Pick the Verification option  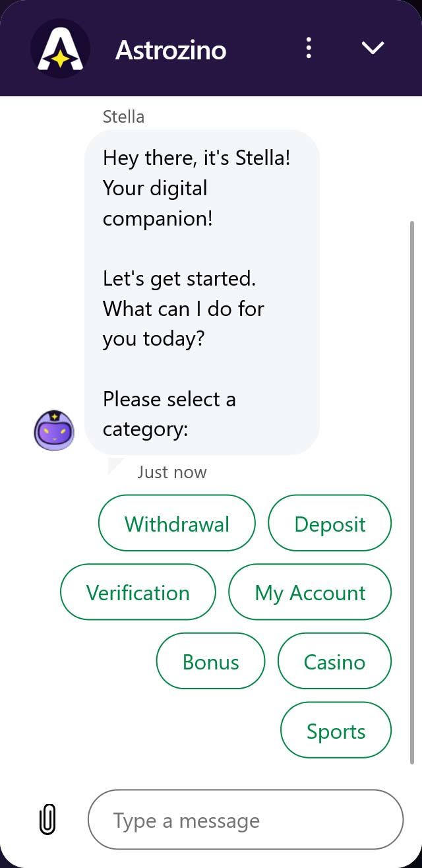click(138, 592)
